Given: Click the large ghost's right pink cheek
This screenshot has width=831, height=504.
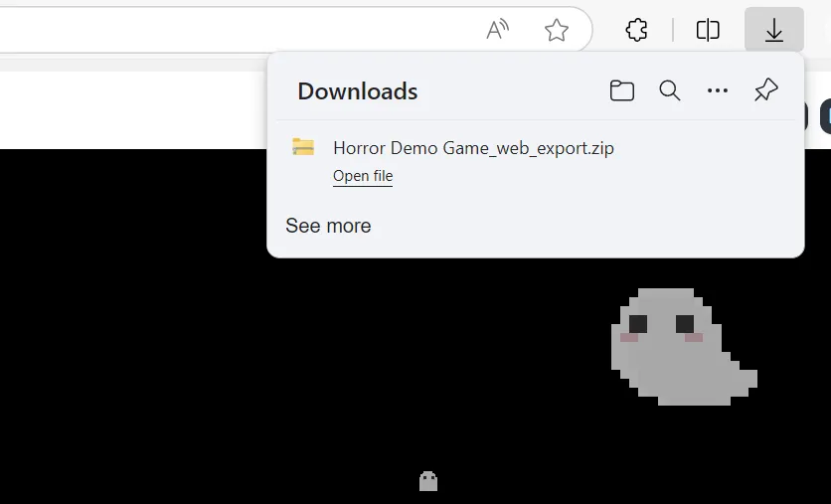Looking at the screenshot, I should coord(694,338).
